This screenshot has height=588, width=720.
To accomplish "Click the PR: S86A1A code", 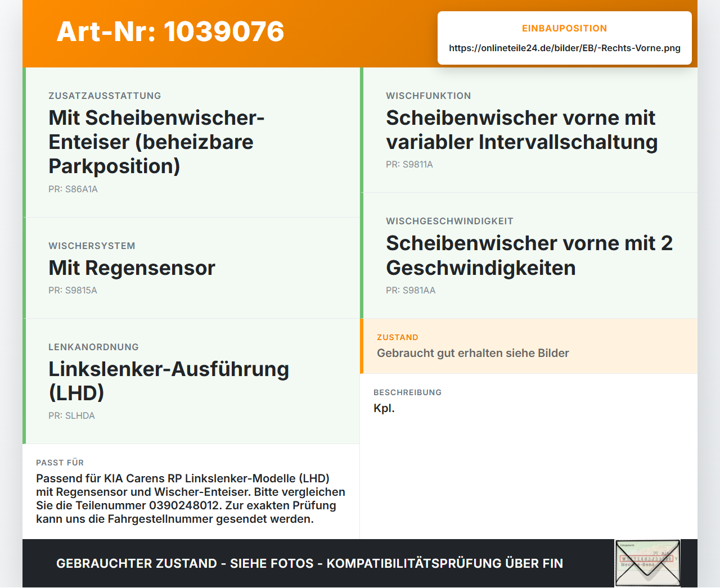I will pos(73,189).
